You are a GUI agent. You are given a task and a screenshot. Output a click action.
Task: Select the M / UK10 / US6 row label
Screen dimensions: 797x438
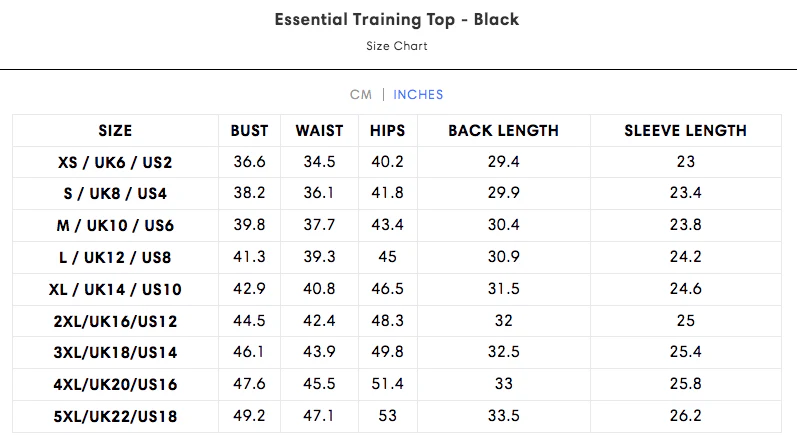tap(115, 226)
